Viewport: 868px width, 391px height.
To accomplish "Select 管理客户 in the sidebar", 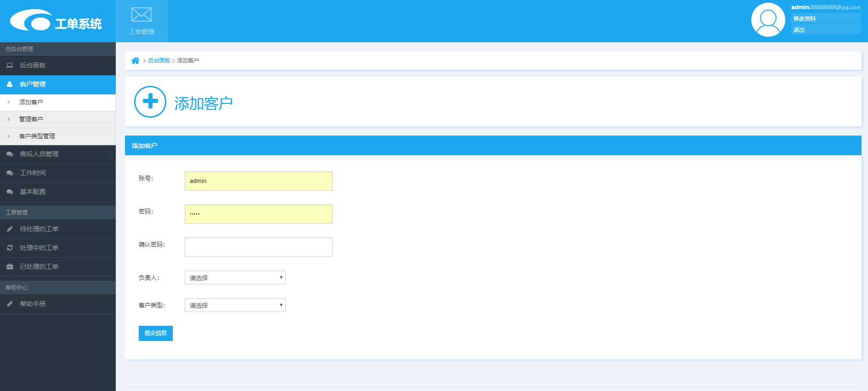I will pyautogui.click(x=31, y=119).
